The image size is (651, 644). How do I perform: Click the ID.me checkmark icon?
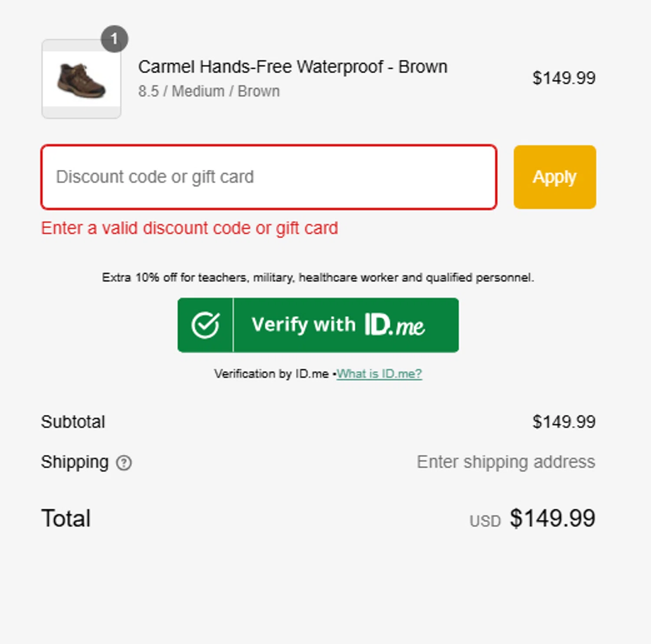pos(205,325)
